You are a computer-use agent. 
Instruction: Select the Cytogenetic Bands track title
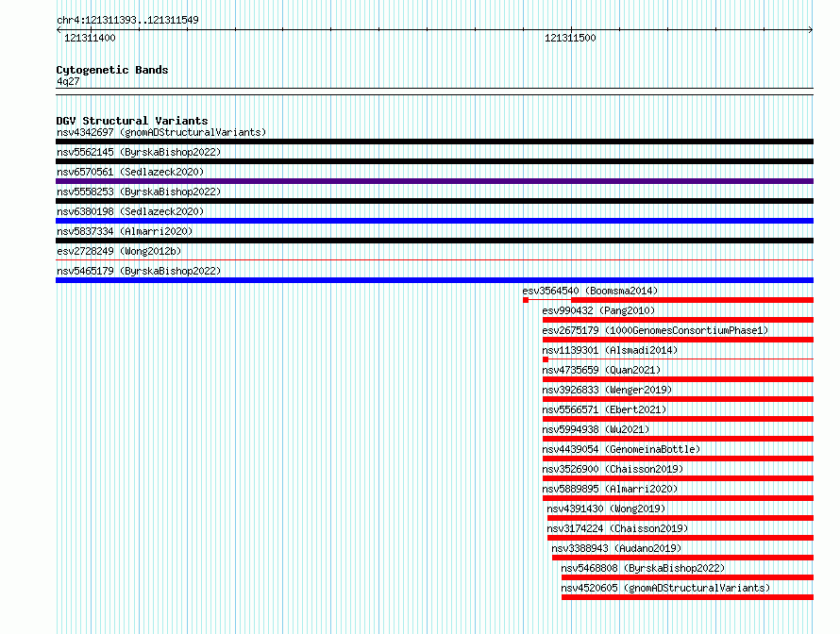112,70
